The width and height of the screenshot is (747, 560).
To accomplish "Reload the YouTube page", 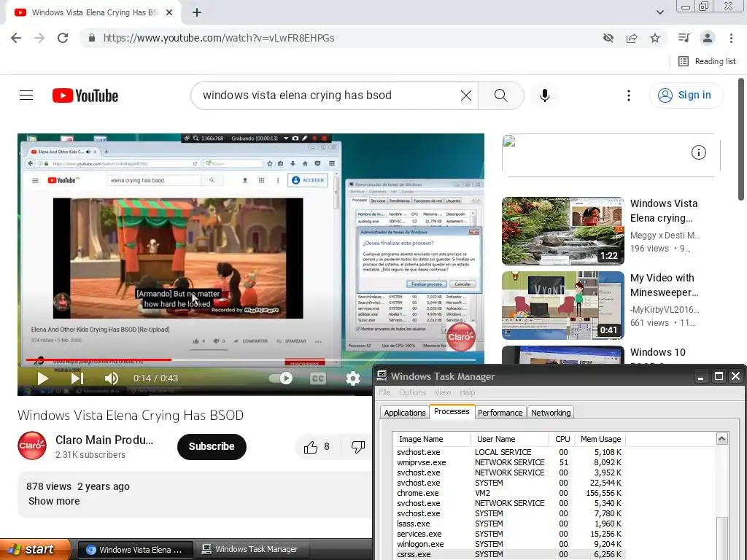I will click(x=63, y=38).
